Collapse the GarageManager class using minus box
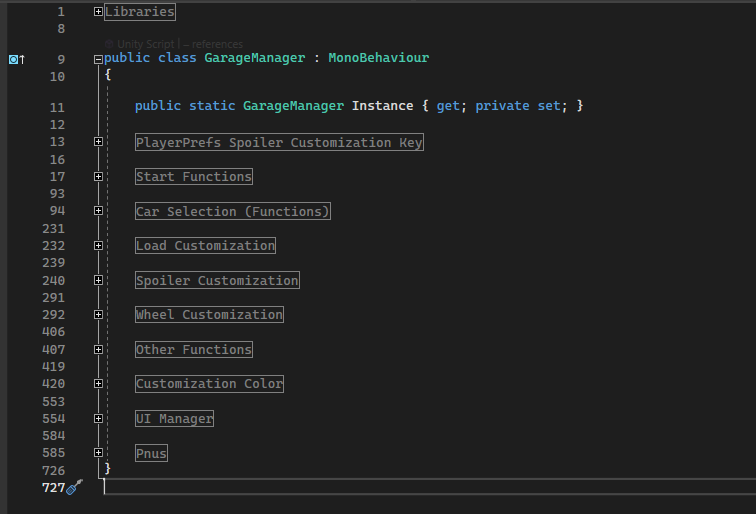The width and height of the screenshot is (756, 514). click(98, 59)
